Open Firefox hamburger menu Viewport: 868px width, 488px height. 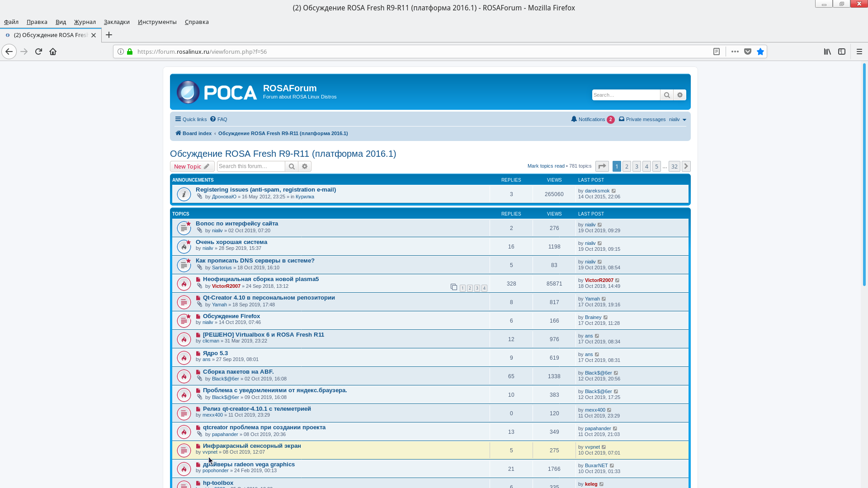click(x=859, y=52)
